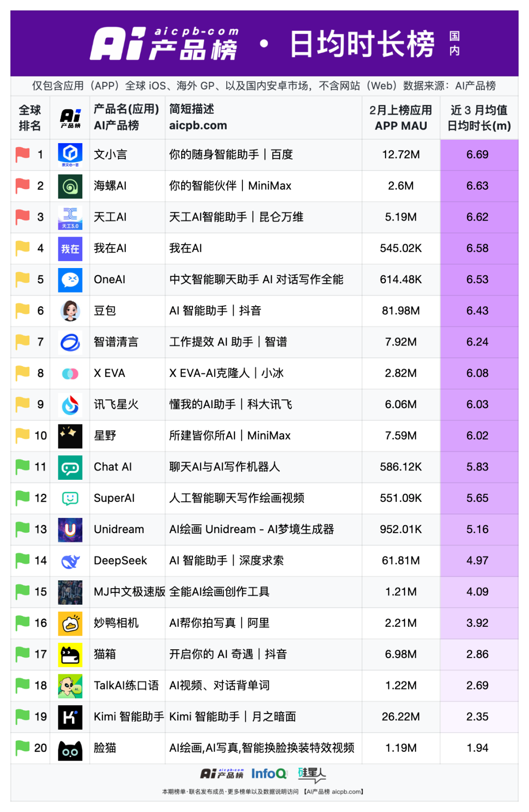
Task: Click the 豆包 avatar icon
Action: click(x=70, y=311)
